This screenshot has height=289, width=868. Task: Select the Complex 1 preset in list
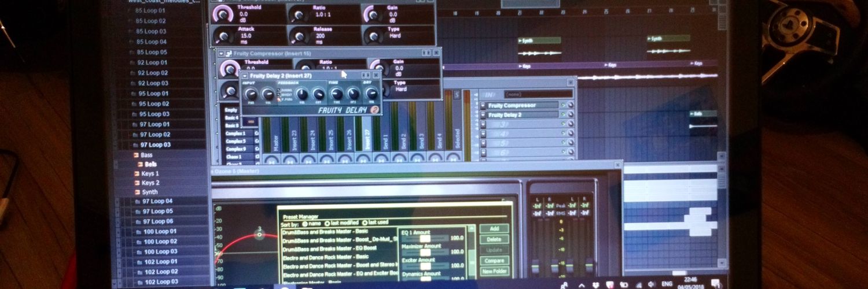(x=235, y=134)
